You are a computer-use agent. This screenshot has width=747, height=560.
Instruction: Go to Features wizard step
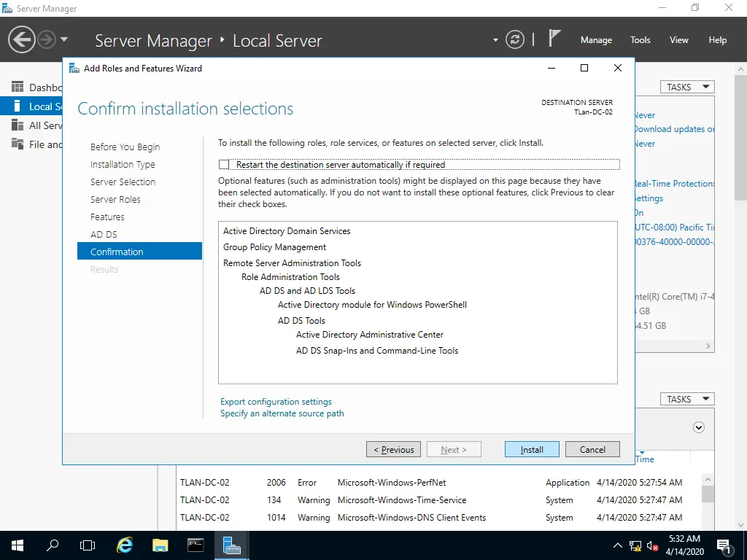point(107,217)
